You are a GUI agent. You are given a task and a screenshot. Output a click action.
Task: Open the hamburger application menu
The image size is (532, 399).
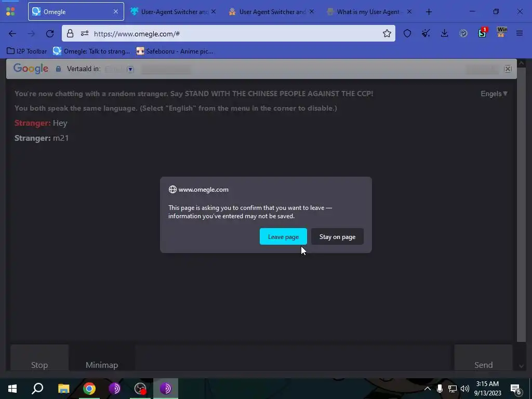pyautogui.click(x=520, y=33)
